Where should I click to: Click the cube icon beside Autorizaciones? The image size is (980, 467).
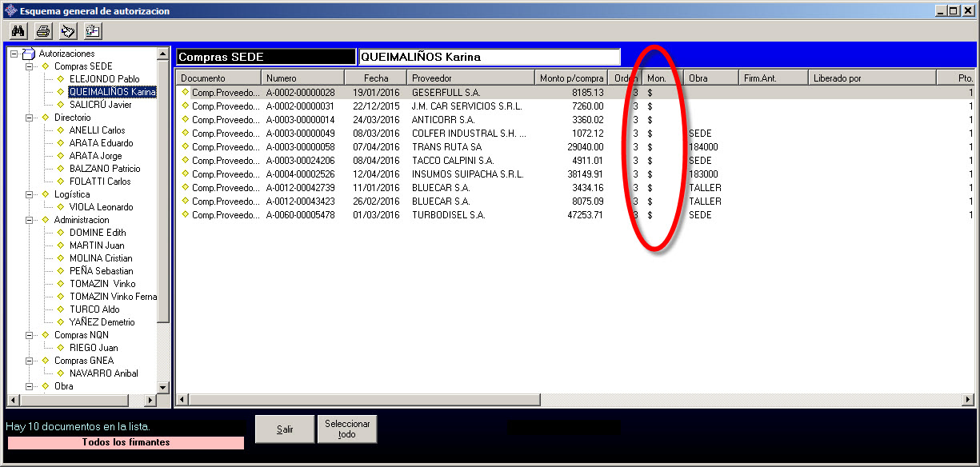[29, 54]
